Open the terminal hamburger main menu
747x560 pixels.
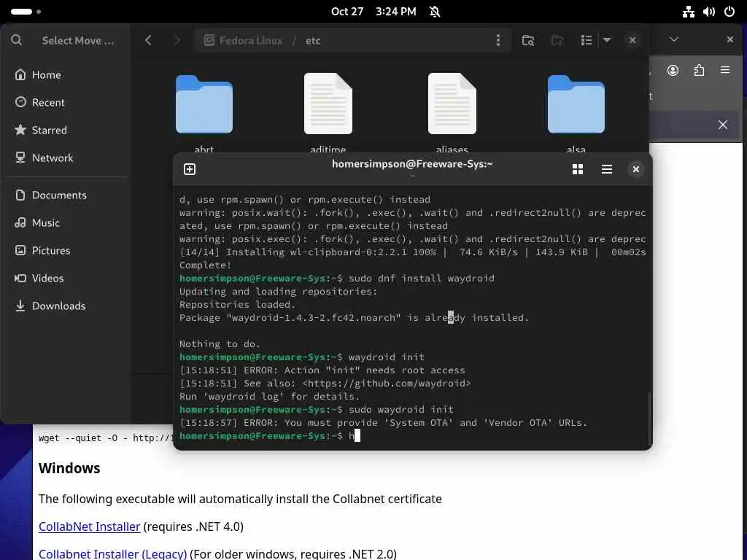606,169
